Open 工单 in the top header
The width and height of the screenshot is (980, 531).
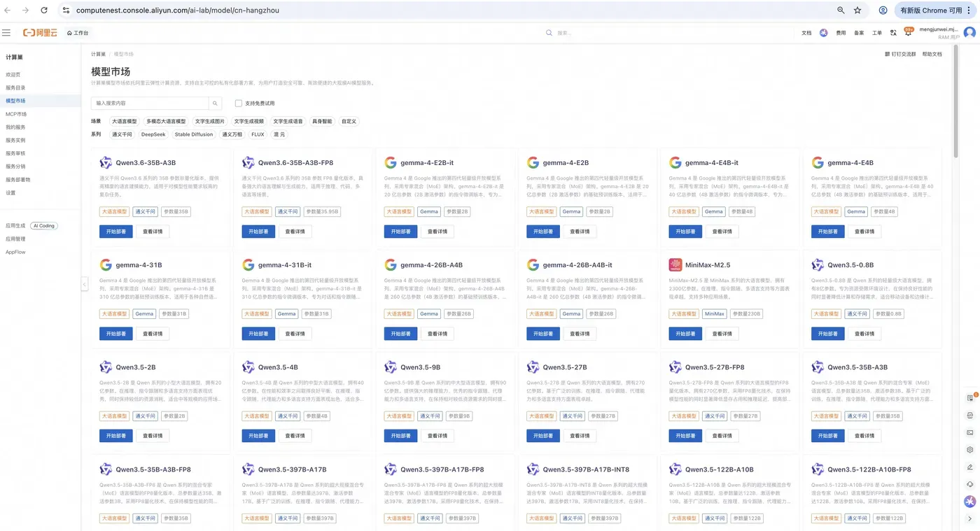pyautogui.click(x=877, y=33)
